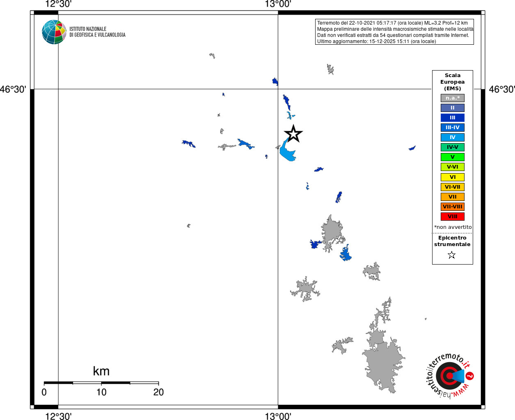Select the VI-VII legend swatch
Image resolution: width=515 pixels, height=420 pixels.
(453, 187)
